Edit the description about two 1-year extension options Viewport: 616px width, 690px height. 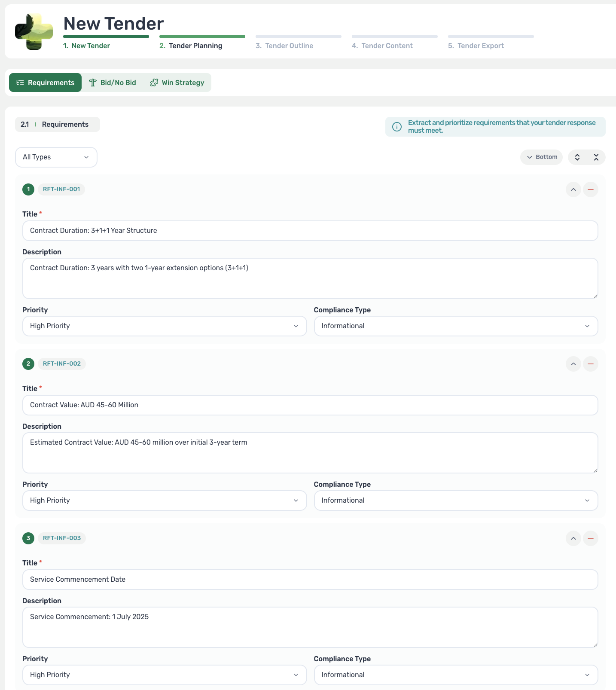[310, 278]
